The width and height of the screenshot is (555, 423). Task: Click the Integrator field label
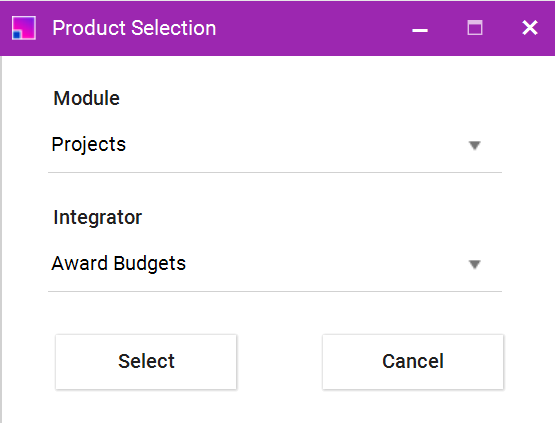pos(98,217)
